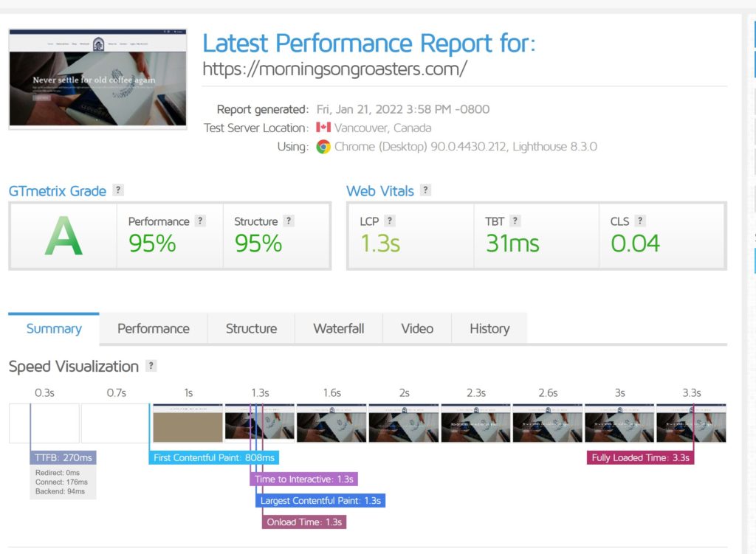This screenshot has width=756, height=554.
Task: Open the Structure tab
Action: click(251, 328)
